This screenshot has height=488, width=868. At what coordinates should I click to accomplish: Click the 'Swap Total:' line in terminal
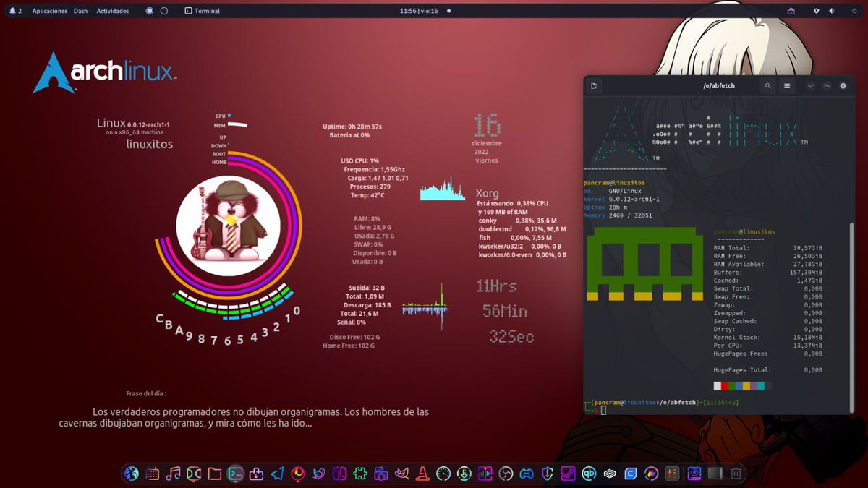point(767,288)
